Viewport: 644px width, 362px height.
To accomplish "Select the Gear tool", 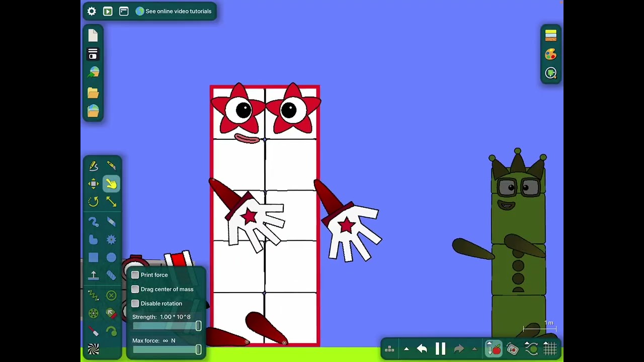I will tap(111, 240).
